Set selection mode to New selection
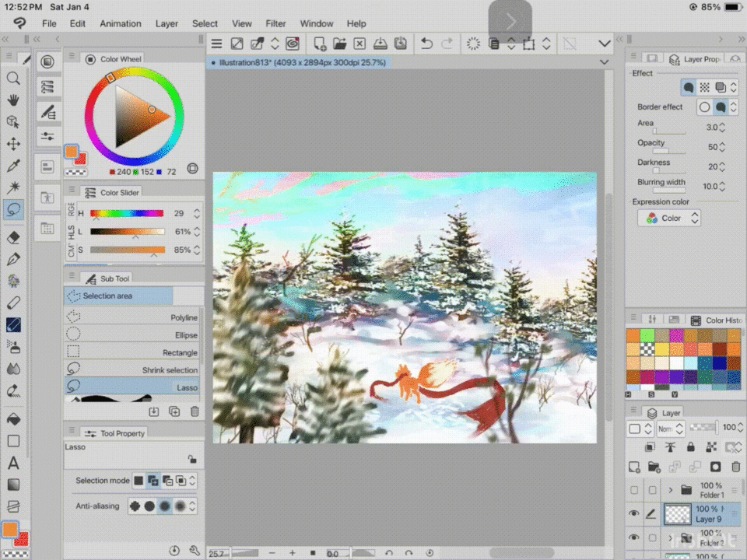747x560 pixels. coord(139,481)
